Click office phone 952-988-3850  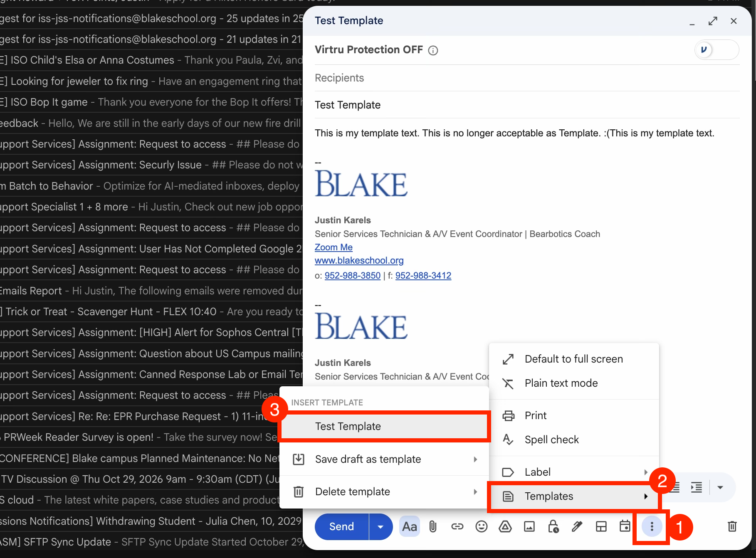pyautogui.click(x=353, y=276)
